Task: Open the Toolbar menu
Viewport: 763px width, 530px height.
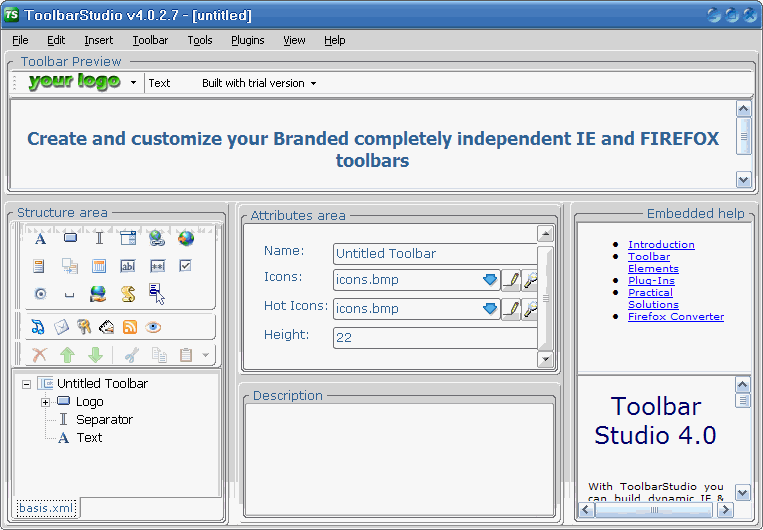Action: pos(150,40)
